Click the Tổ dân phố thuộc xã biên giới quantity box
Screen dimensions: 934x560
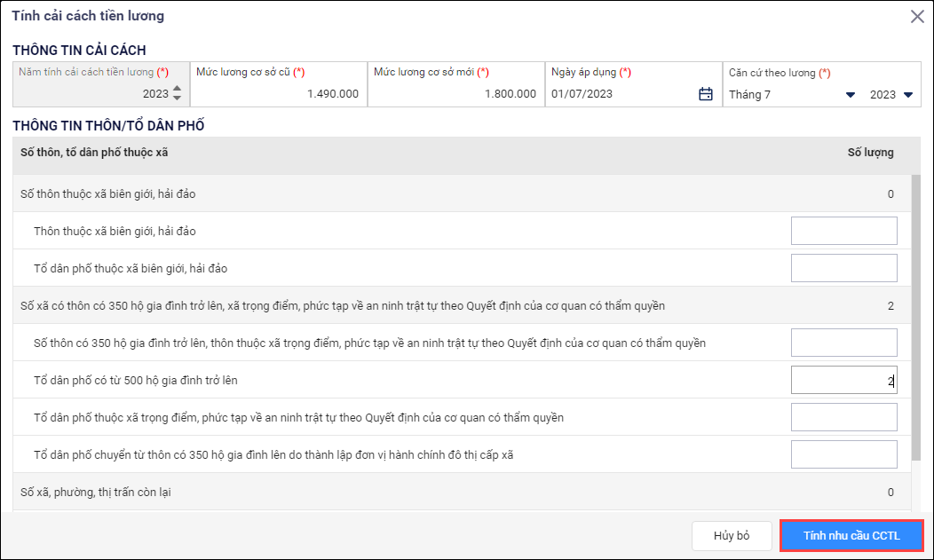point(844,268)
